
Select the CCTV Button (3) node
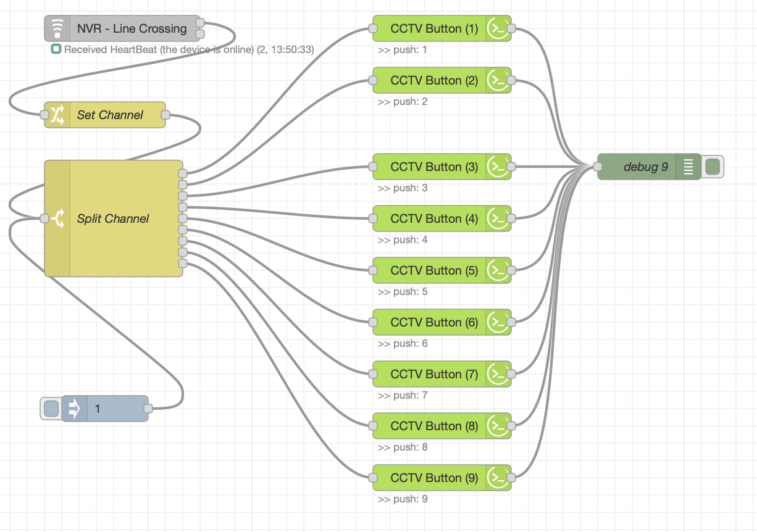(434, 167)
